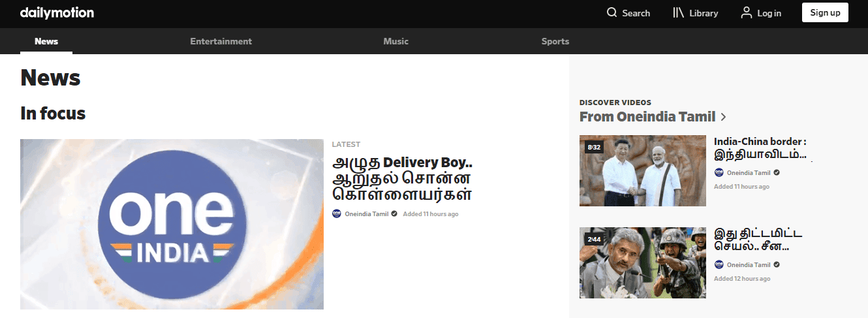Click Oneindia Tamil avatar under Delivery Boy headline
Viewport: 868px width, 318px height.
[337, 214]
